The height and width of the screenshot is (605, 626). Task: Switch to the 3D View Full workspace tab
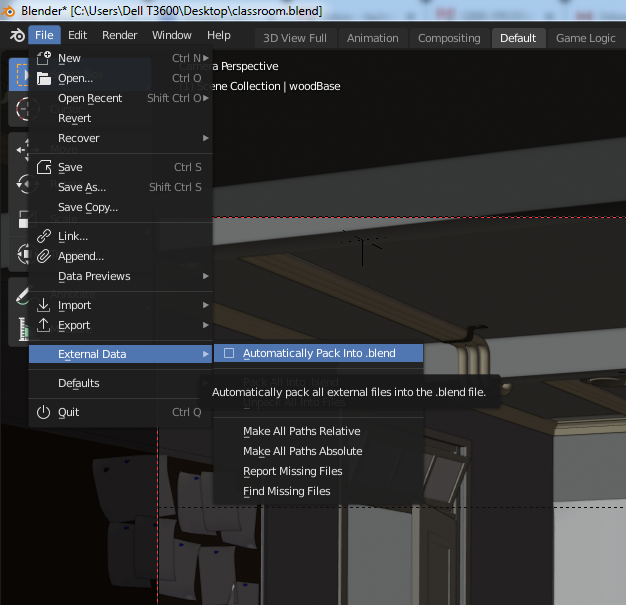coord(295,38)
